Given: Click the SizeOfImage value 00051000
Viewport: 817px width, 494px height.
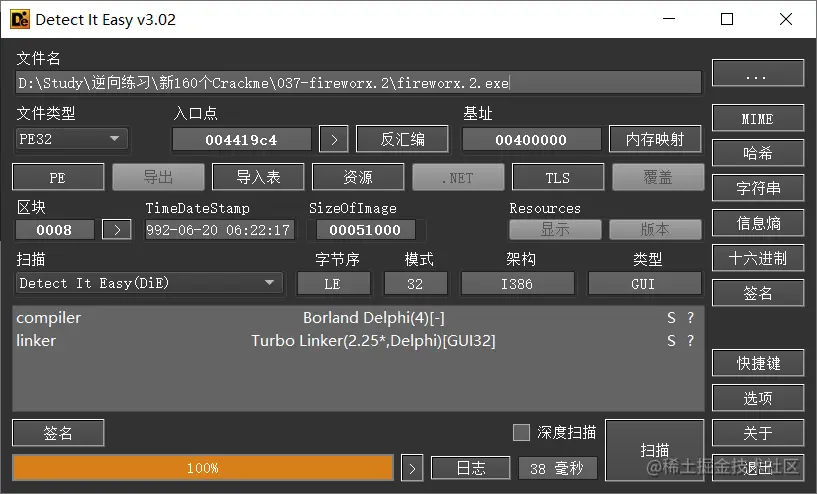Looking at the screenshot, I should click(x=365, y=230).
